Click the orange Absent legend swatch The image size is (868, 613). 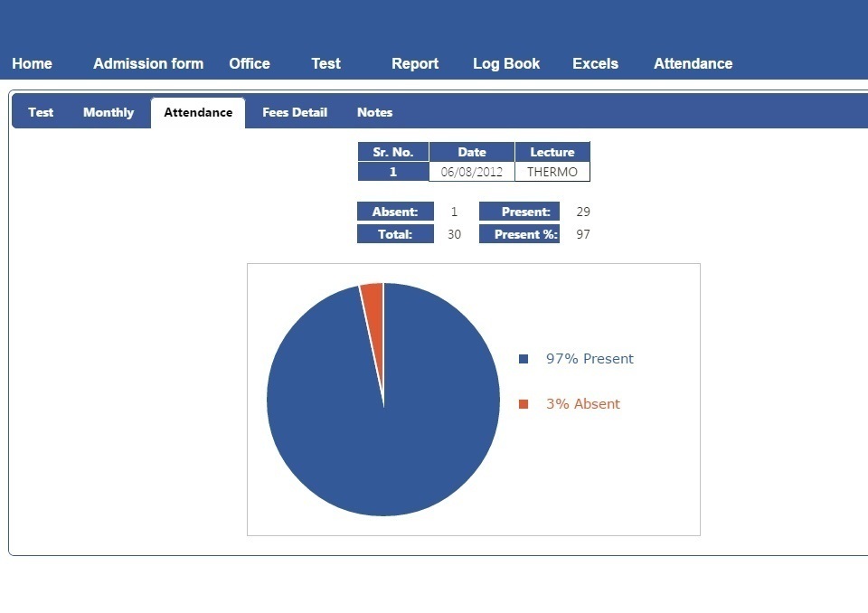pyautogui.click(x=524, y=404)
